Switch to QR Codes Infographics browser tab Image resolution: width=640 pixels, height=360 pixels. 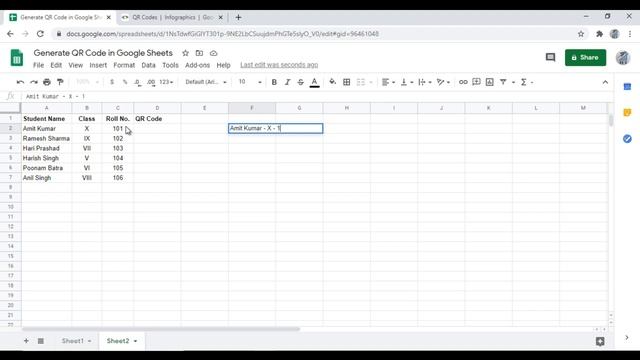tap(172, 17)
